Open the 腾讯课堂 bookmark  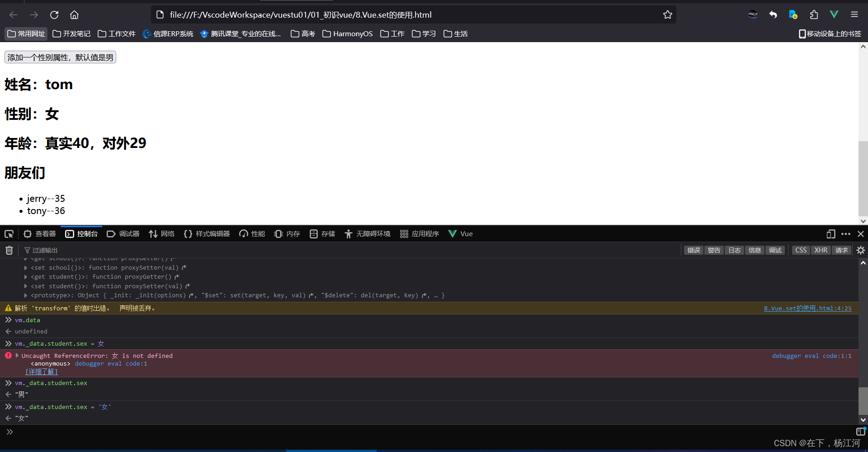241,34
